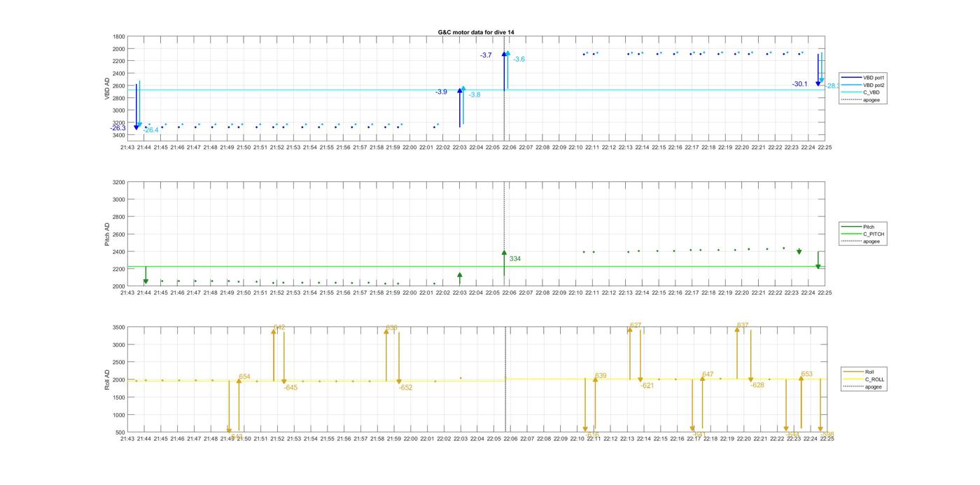This screenshot has height=485, width=980.
Task: Click the '-26.3' VBD data label
Action: click(x=118, y=128)
